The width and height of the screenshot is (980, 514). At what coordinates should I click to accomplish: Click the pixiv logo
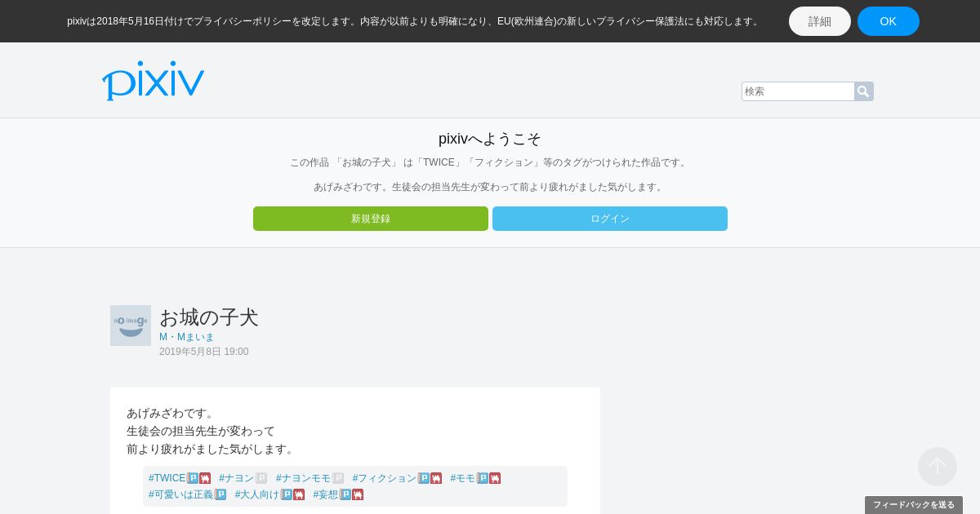click(x=153, y=81)
